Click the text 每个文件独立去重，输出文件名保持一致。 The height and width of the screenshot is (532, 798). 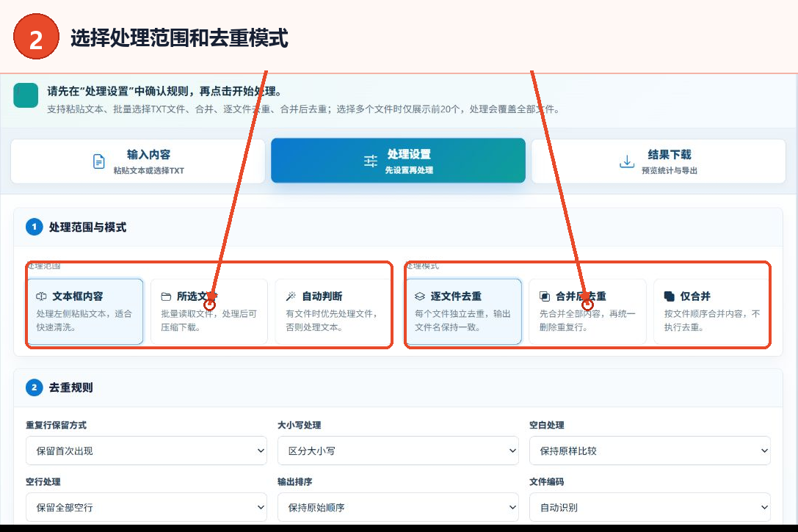(x=463, y=321)
